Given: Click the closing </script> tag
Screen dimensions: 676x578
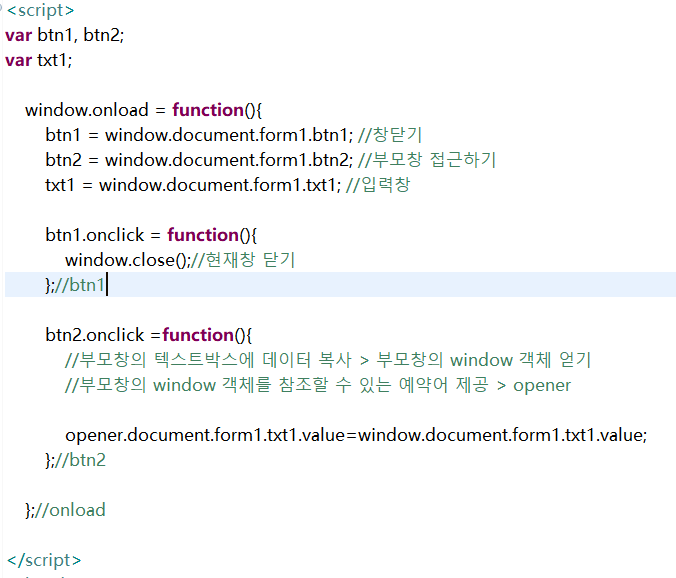Looking at the screenshot, I should tap(44, 560).
